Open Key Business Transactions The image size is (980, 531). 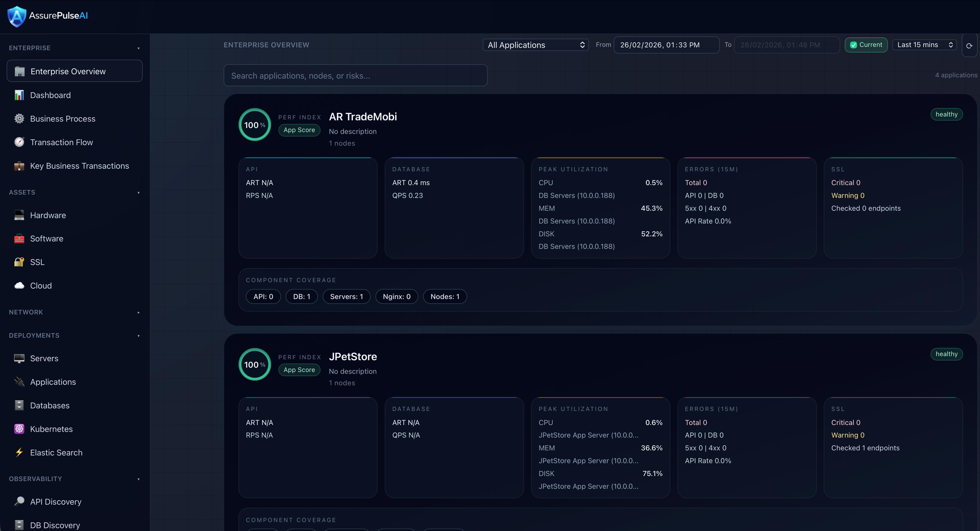point(79,165)
